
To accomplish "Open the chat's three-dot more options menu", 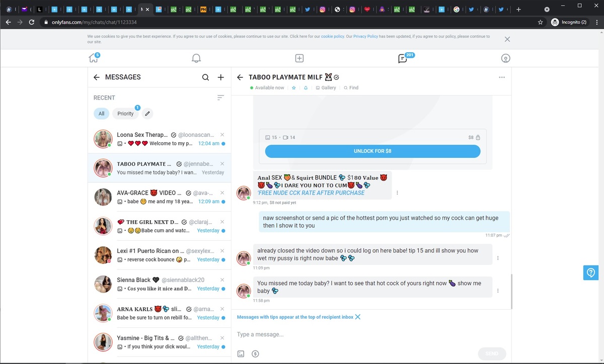I will [501, 77].
